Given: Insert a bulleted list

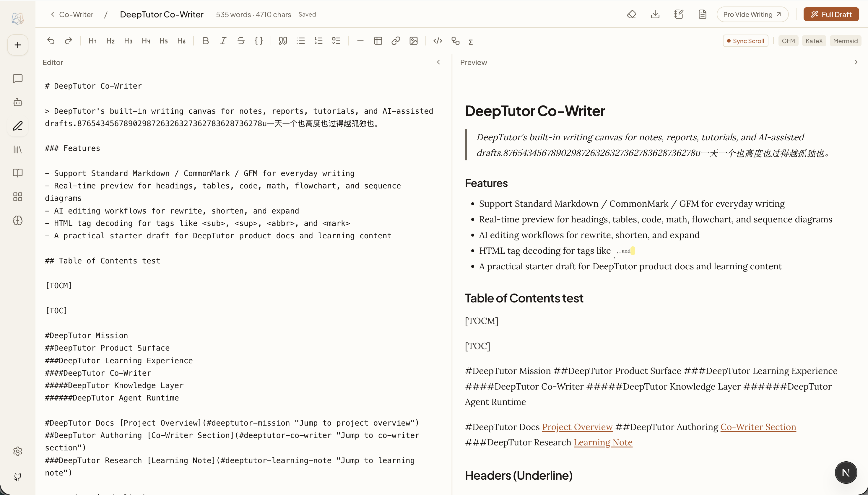Looking at the screenshot, I should [300, 41].
